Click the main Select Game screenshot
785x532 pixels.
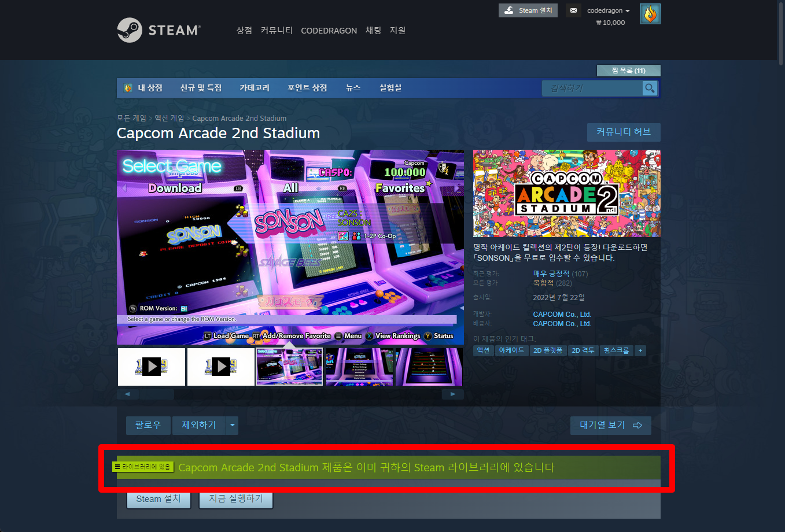(290, 247)
